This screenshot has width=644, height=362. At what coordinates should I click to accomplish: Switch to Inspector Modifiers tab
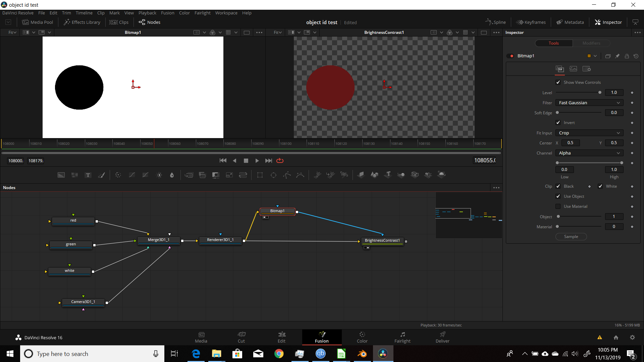pos(591,43)
